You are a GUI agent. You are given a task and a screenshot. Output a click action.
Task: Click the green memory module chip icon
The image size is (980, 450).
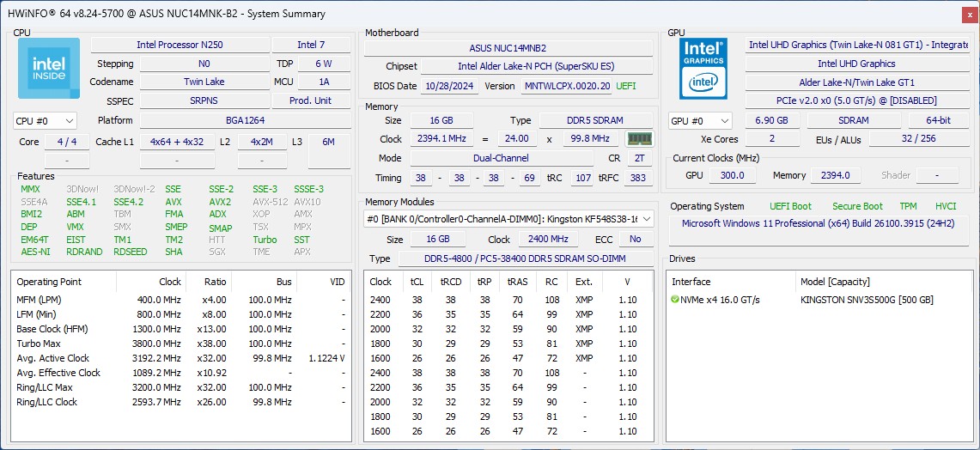click(639, 139)
